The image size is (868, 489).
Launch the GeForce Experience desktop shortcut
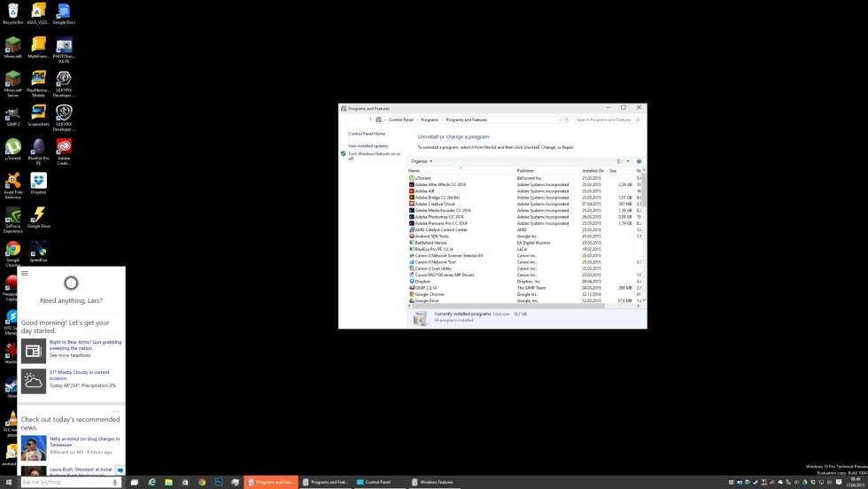tap(12, 220)
